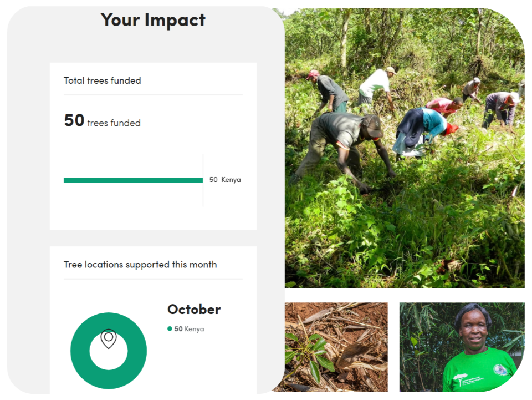This screenshot has width=532, height=400.
Task: View the seedling in soil photo
Action: pyautogui.click(x=336, y=347)
